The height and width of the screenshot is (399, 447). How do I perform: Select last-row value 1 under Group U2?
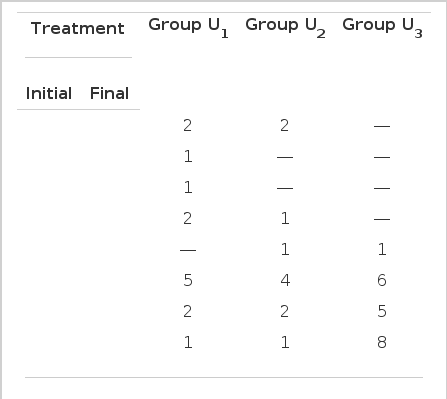285,342
